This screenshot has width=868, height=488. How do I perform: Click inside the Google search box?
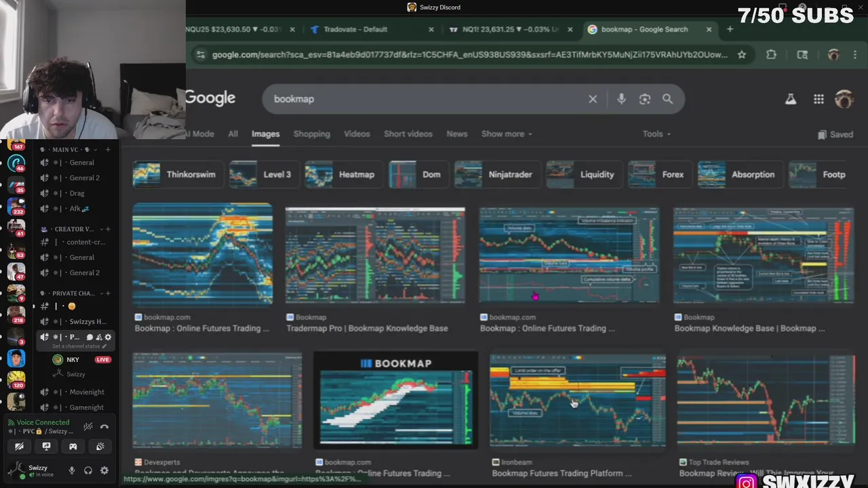point(427,99)
